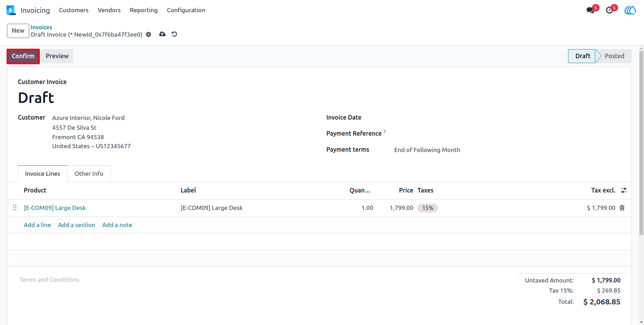Screen dimensions: 644x325
Task: Save the record with the cloud upload icon
Action: [x=162, y=34]
